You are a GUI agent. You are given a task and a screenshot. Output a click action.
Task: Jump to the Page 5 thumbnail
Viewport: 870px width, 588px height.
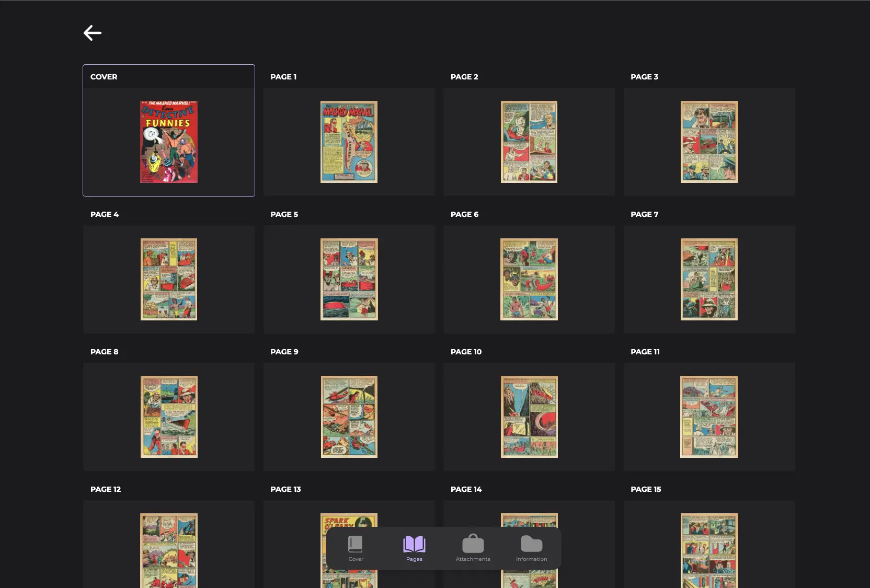pos(349,279)
